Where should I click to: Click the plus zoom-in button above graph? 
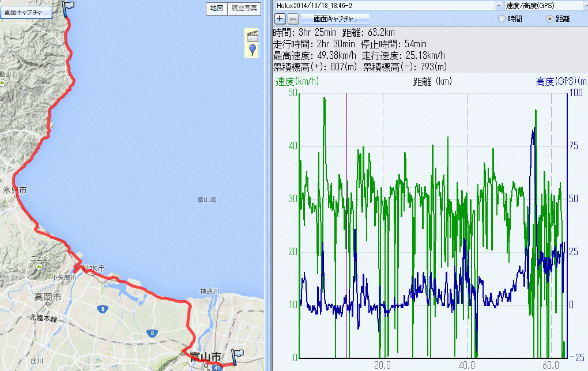point(280,18)
